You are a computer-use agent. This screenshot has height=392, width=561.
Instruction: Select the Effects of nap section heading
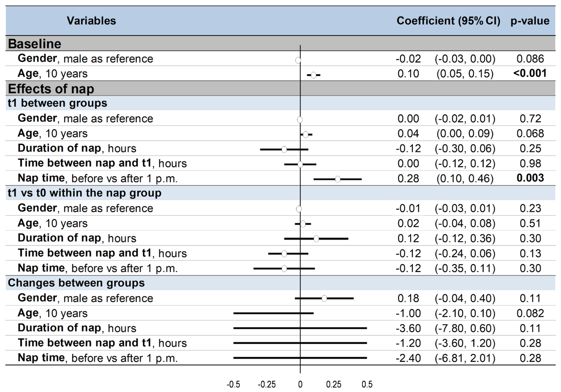click(51, 89)
